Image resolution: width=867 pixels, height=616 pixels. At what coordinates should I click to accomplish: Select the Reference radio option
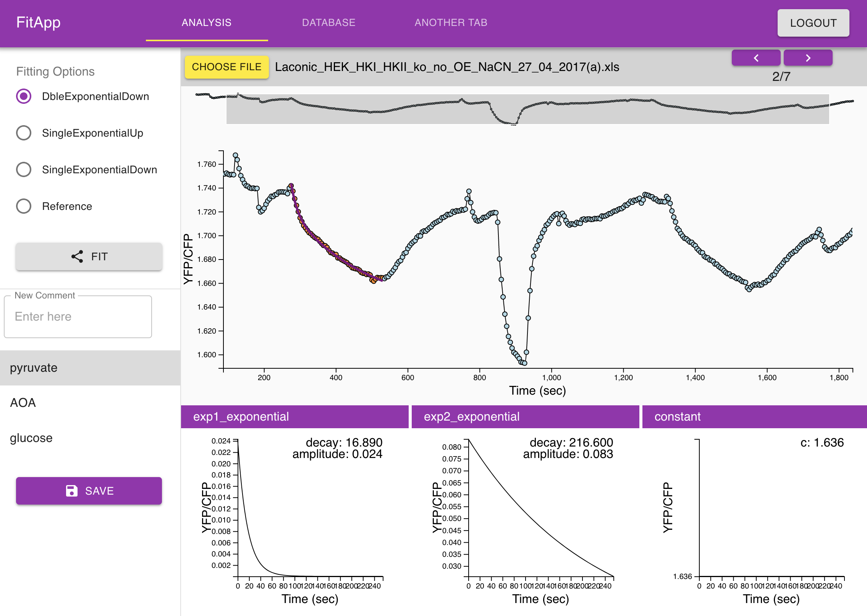[x=24, y=206]
